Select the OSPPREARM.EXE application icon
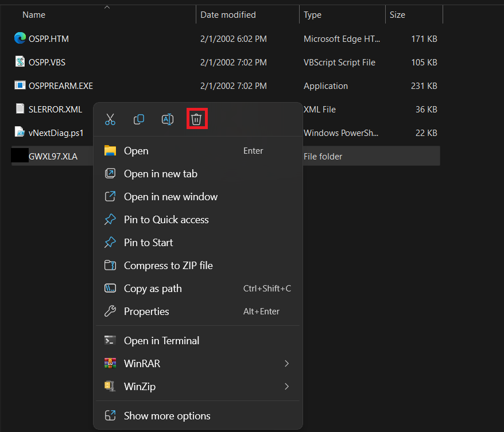Screen dimensions: 504x432 click(x=20, y=85)
